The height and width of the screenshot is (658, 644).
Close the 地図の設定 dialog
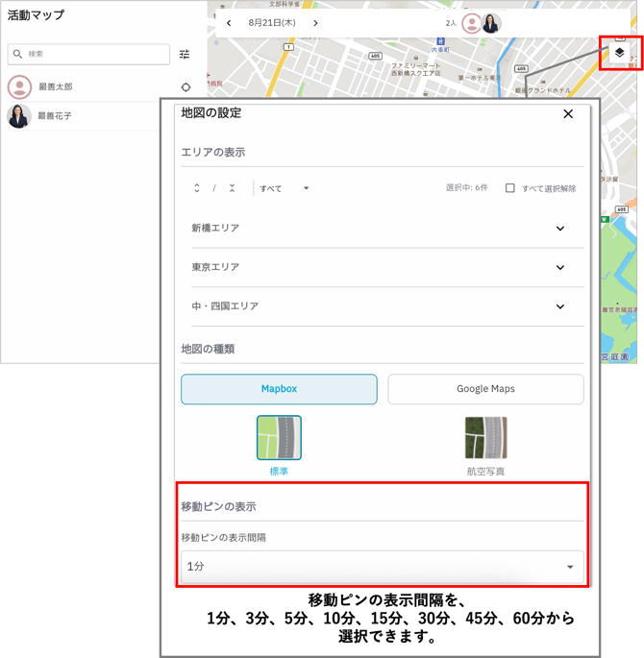[568, 114]
